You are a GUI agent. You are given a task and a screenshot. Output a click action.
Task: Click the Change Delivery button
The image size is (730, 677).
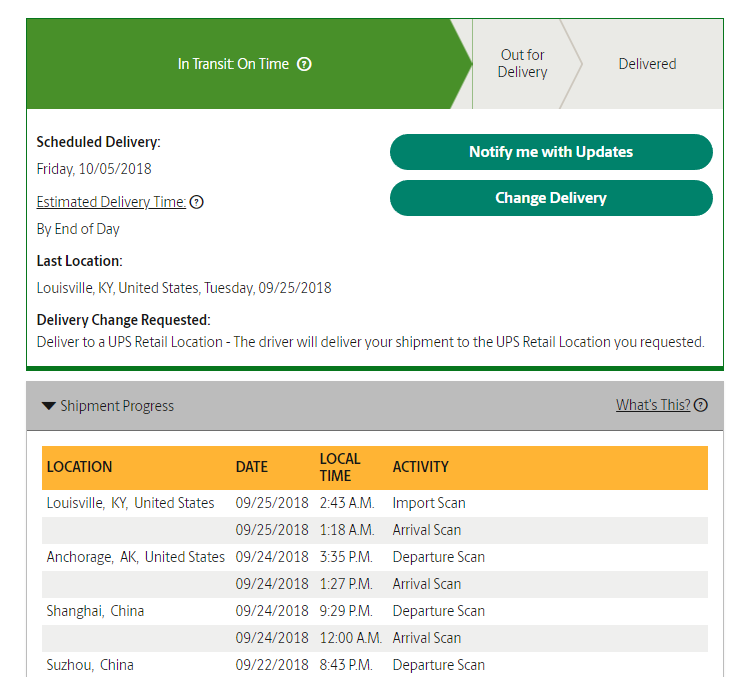[551, 198]
